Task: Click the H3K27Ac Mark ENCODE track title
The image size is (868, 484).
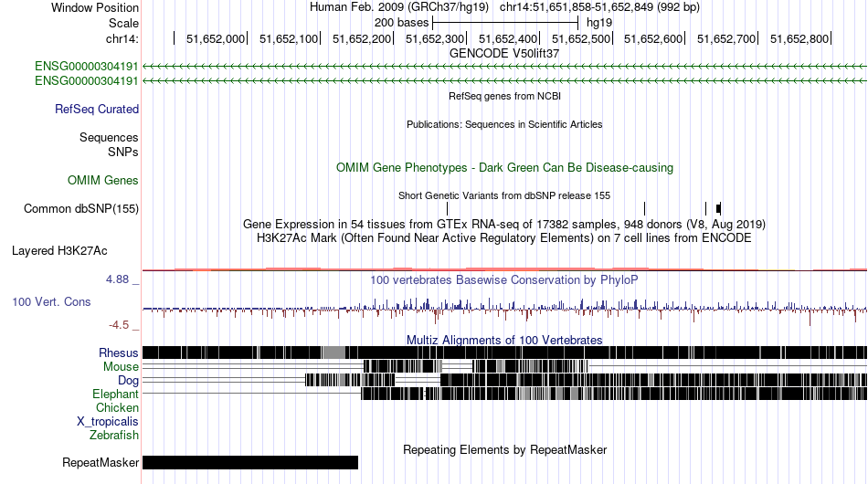Action: point(504,237)
